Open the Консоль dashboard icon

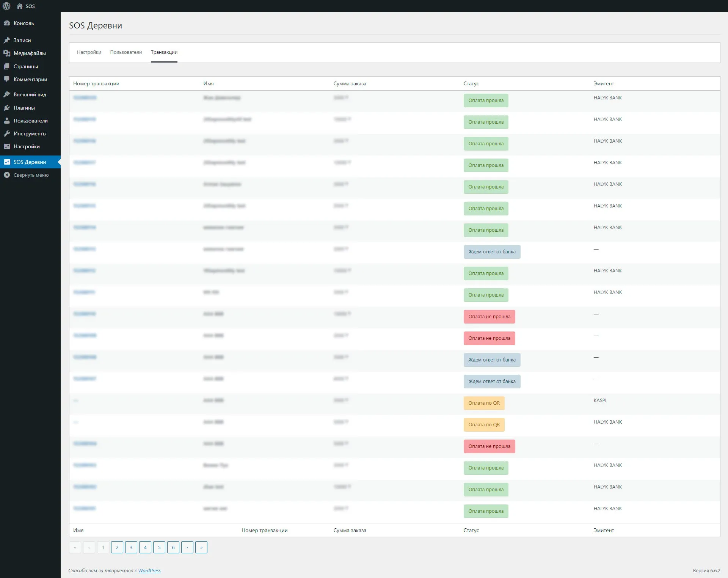click(7, 23)
